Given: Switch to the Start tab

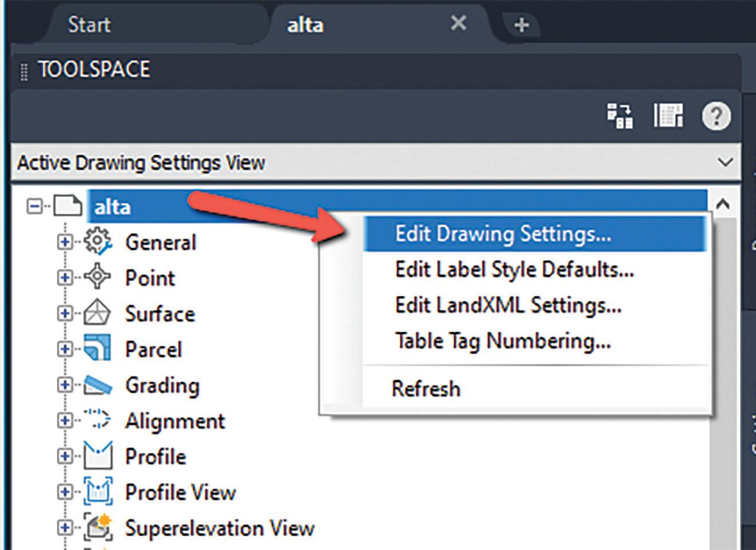Looking at the screenshot, I should coord(89,25).
